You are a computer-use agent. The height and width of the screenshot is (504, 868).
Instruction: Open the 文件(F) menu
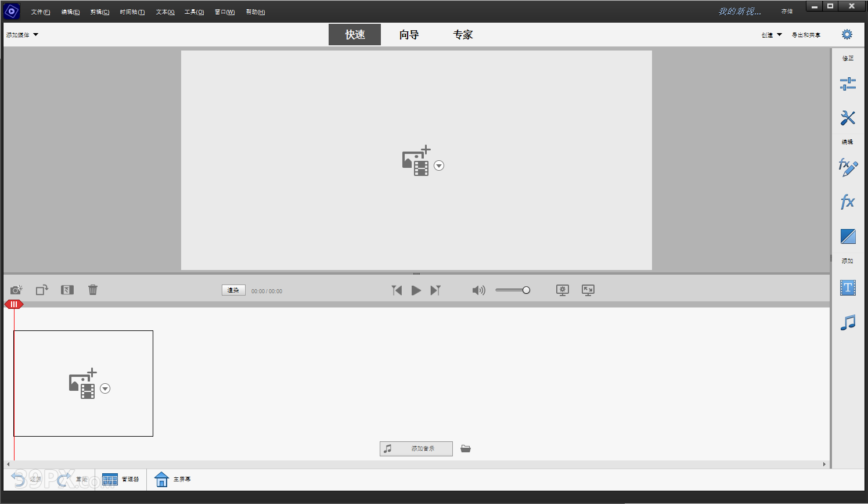tap(40, 12)
